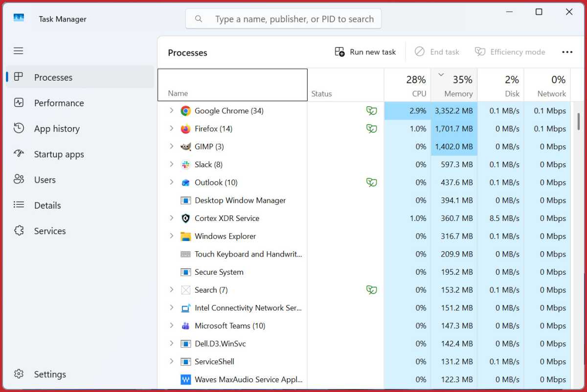Open the Details section
The image size is (587, 392).
(47, 205)
